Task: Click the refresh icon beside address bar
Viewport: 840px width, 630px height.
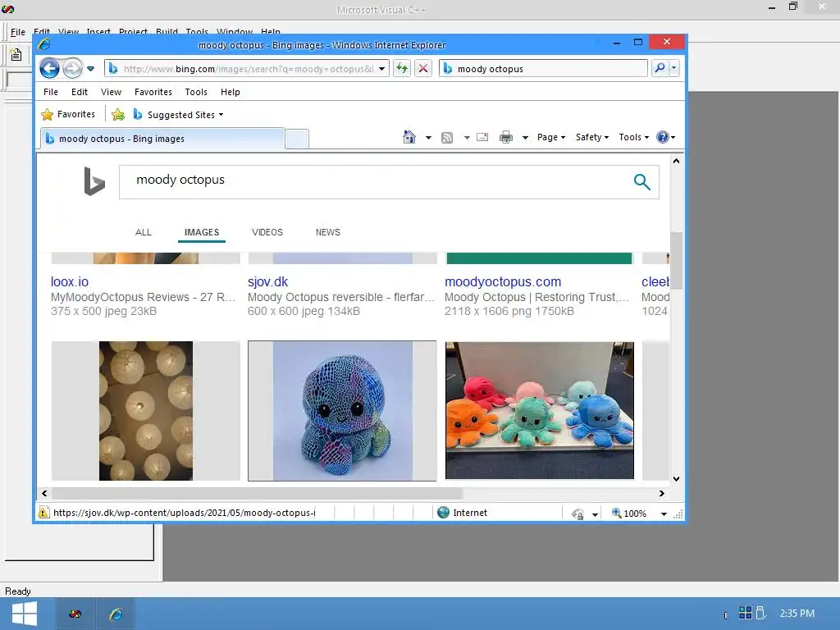Action: [402, 68]
